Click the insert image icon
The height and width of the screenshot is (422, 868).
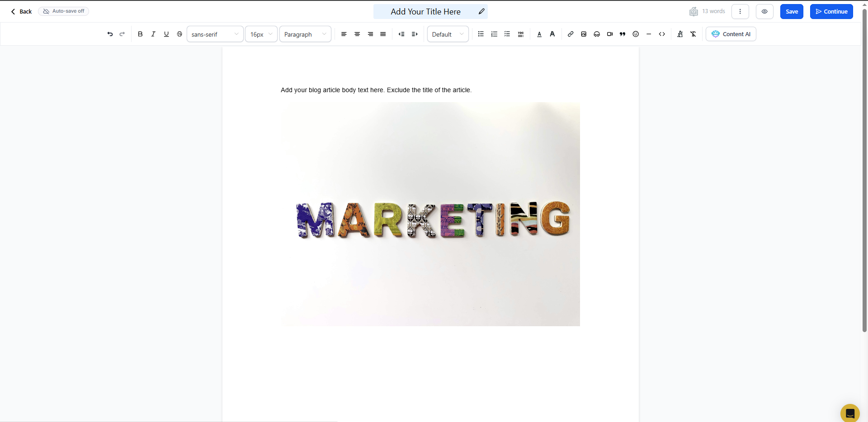coord(584,34)
